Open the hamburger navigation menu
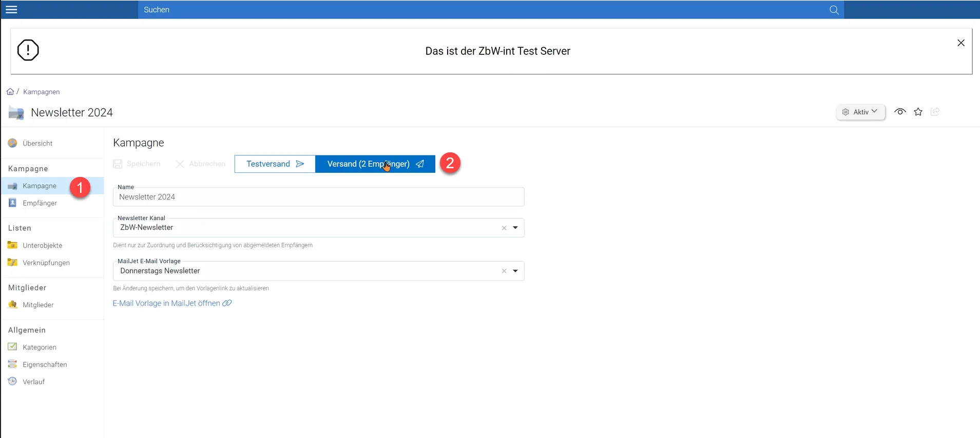980x438 pixels. coord(11,10)
